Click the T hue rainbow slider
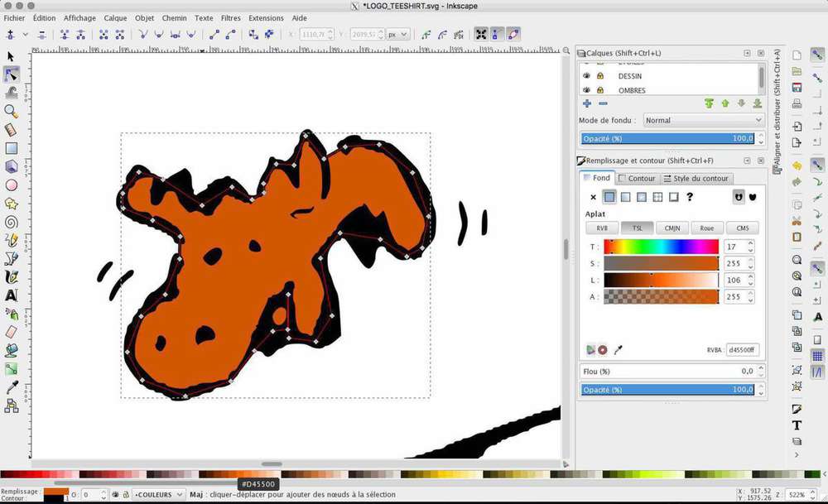Viewport: 828px width, 504px height. click(661, 247)
